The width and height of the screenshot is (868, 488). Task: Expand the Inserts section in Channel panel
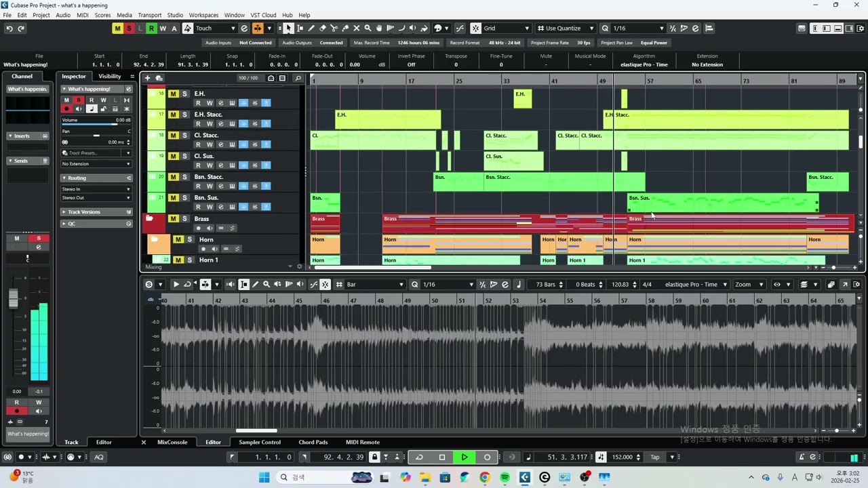tap(28, 136)
